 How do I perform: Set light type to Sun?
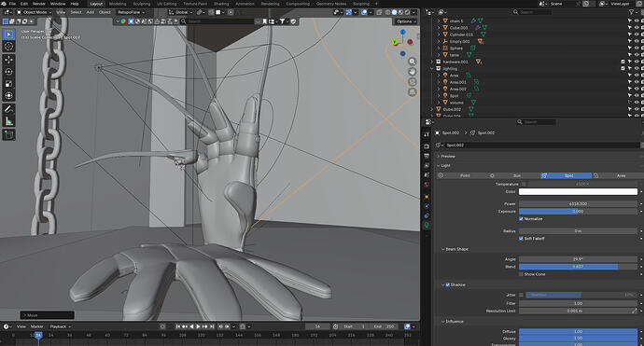click(x=514, y=175)
